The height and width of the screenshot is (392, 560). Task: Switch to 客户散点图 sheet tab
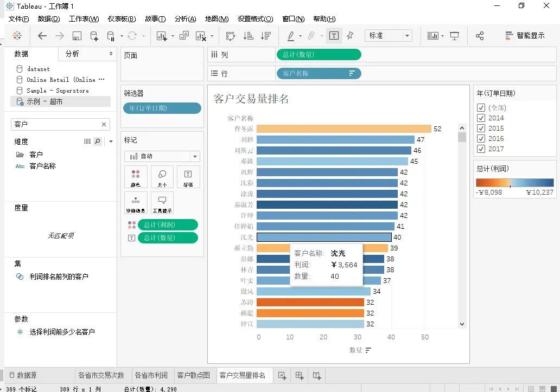coord(193,375)
